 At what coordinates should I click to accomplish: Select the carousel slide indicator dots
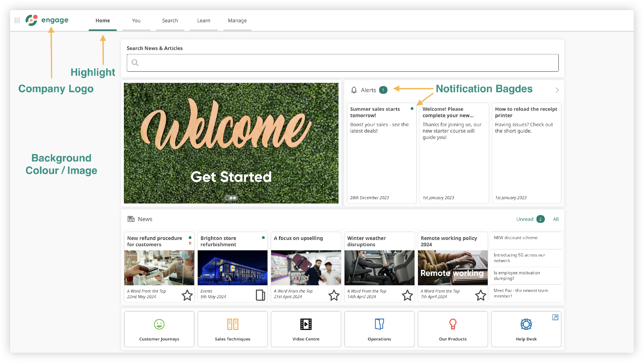(231, 198)
